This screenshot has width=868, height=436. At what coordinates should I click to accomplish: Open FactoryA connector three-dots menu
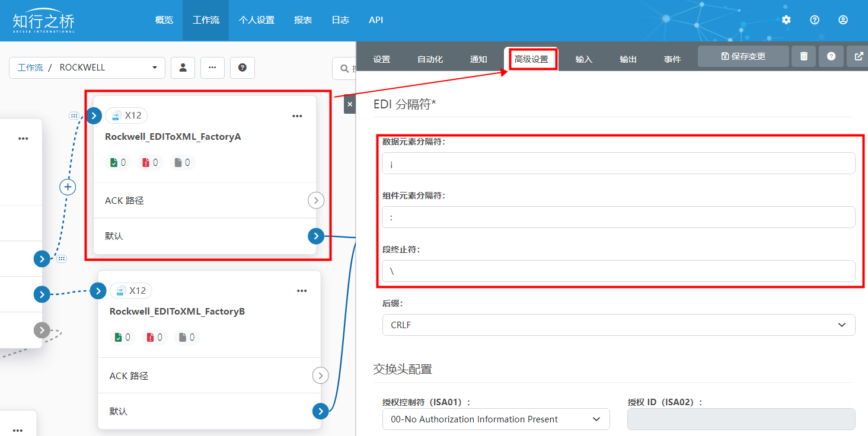297,116
